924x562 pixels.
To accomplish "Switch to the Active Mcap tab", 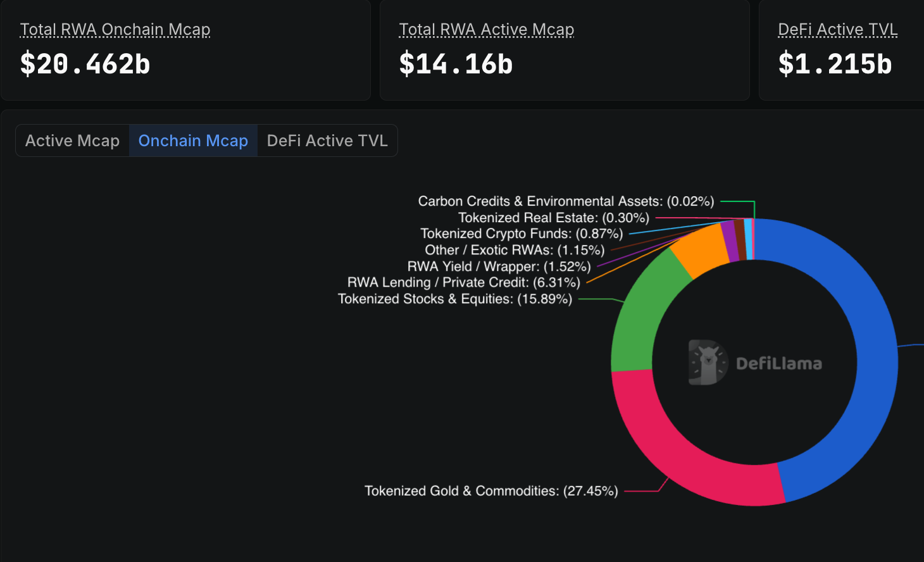I will point(72,140).
